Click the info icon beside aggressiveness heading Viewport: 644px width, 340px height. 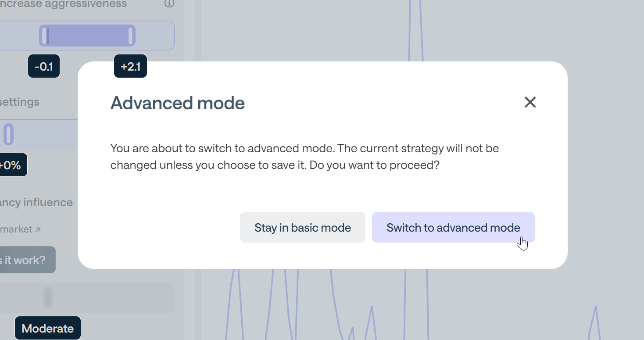coord(169,4)
